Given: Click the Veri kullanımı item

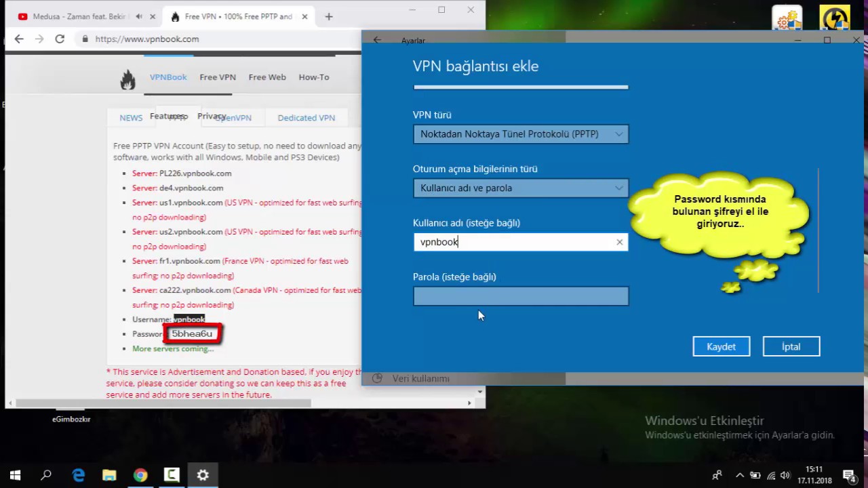Looking at the screenshot, I should coord(420,378).
